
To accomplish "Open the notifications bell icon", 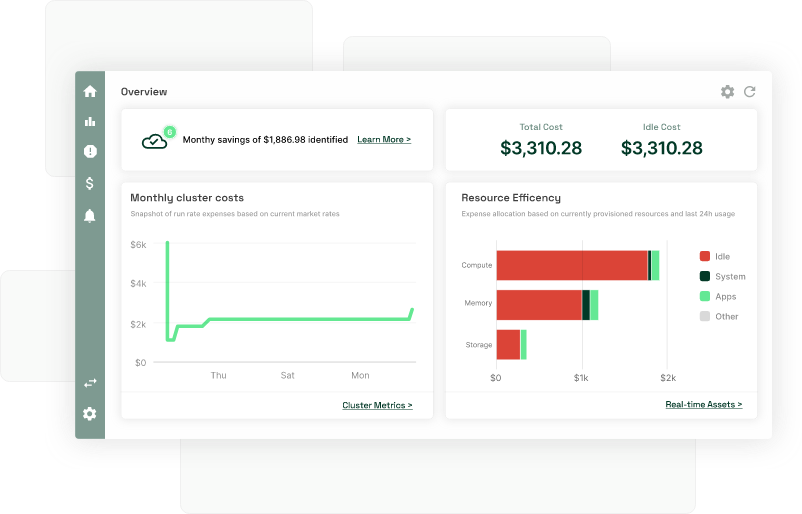I will click(x=90, y=215).
